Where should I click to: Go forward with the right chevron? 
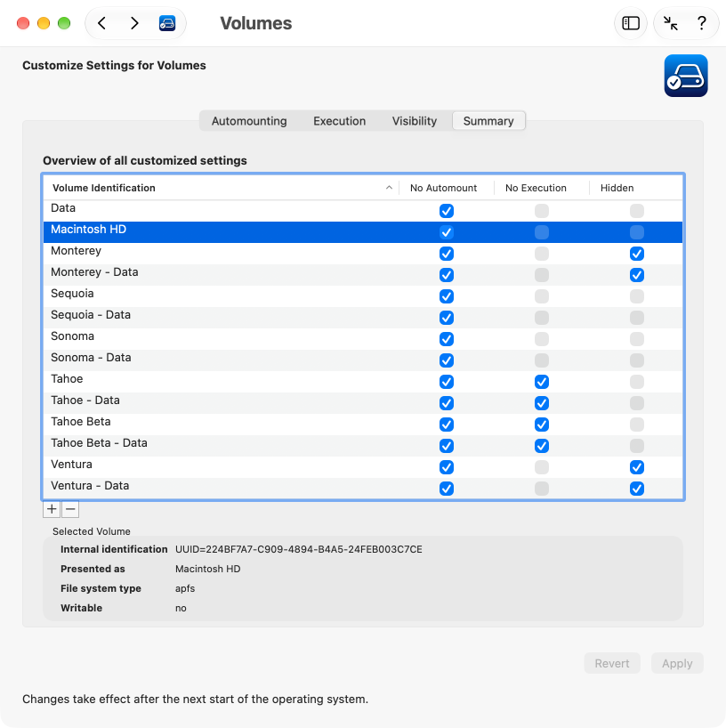134,23
